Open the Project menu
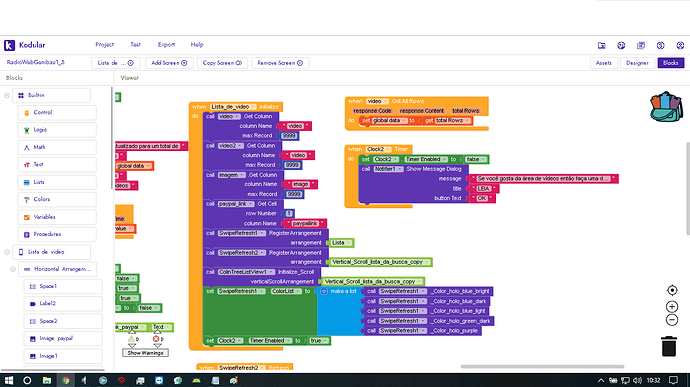The width and height of the screenshot is (690, 387). pyautogui.click(x=105, y=45)
